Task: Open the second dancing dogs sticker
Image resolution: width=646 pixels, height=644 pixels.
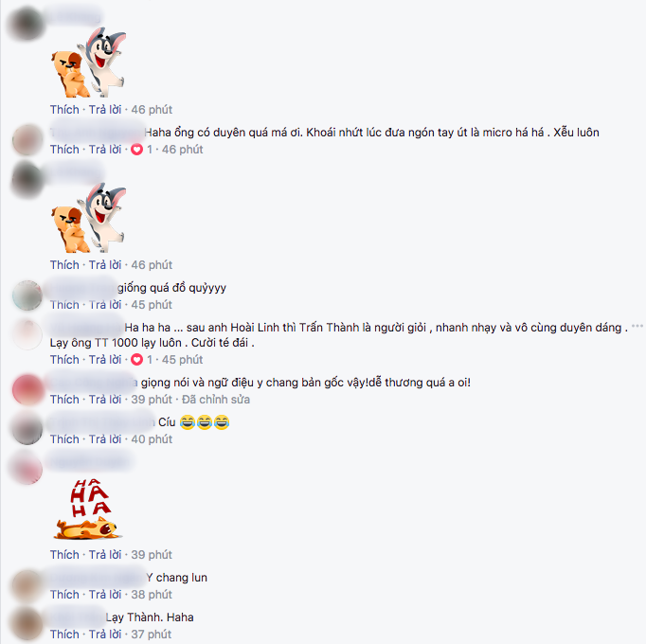Action: pos(89,218)
